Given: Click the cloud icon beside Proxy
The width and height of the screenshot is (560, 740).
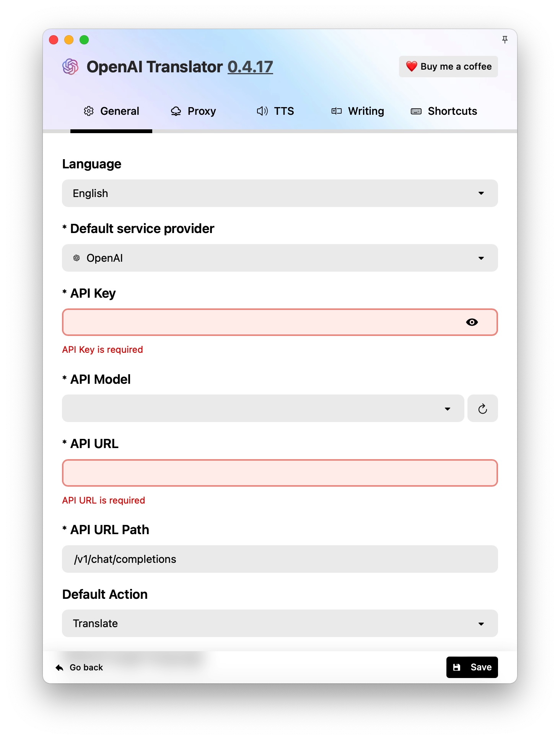Looking at the screenshot, I should coord(176,111).
